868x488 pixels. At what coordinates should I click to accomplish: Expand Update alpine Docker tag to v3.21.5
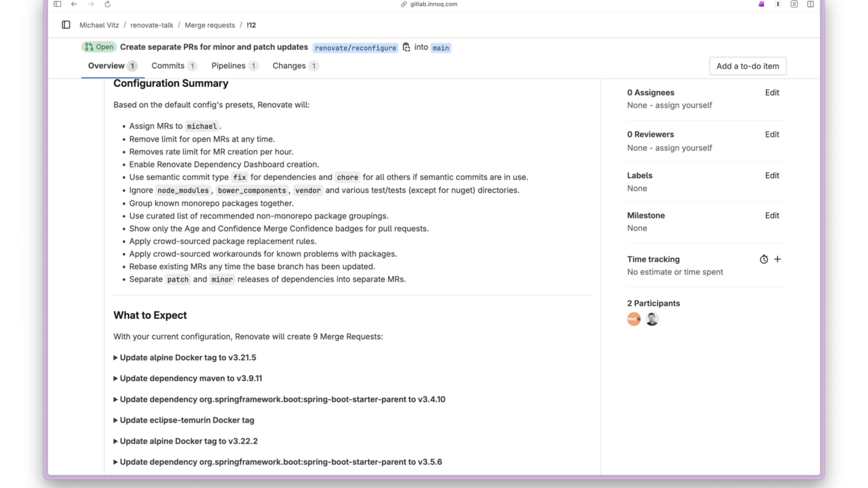click(184, 357)
